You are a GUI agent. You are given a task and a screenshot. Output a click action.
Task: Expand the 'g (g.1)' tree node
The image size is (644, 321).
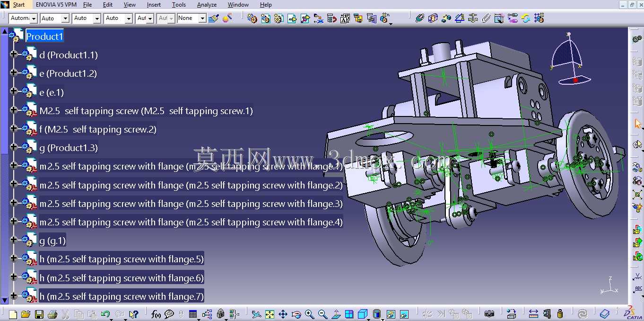pos(14,240)
